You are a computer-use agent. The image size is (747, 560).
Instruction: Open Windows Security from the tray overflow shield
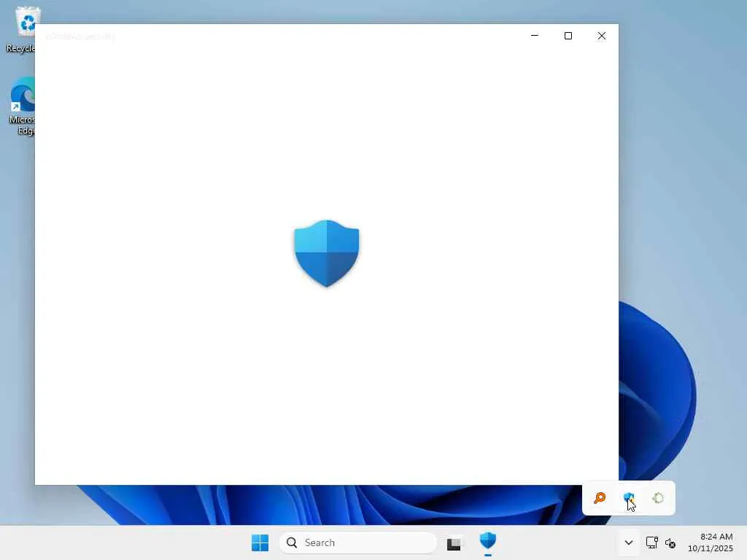[629, 498]
